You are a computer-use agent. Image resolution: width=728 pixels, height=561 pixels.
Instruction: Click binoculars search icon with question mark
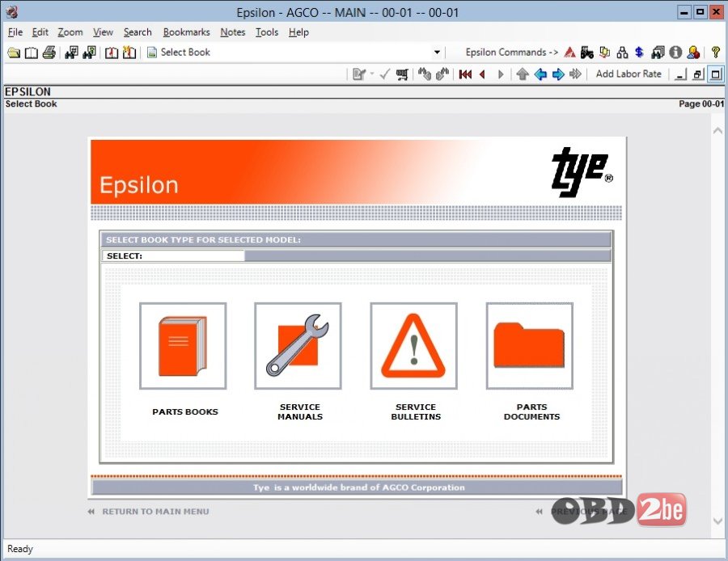coord(89,53)
